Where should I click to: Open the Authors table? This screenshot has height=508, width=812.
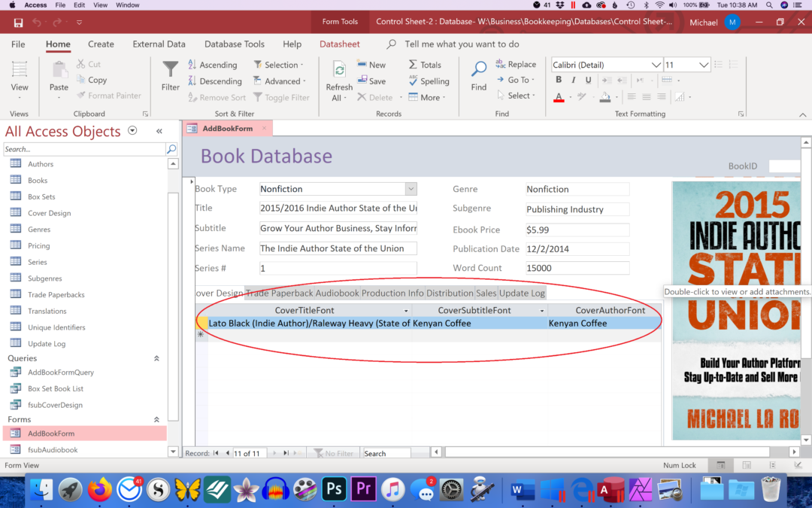(41, 164)
